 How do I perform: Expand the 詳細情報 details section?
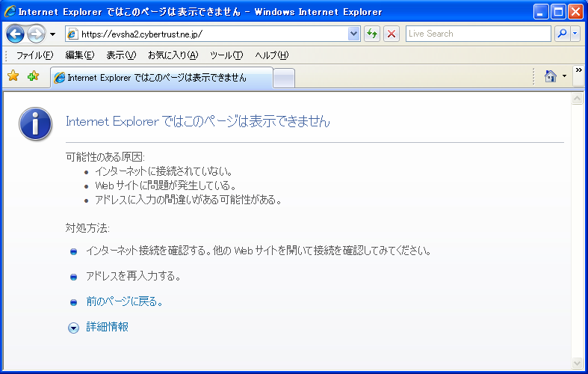73,328
